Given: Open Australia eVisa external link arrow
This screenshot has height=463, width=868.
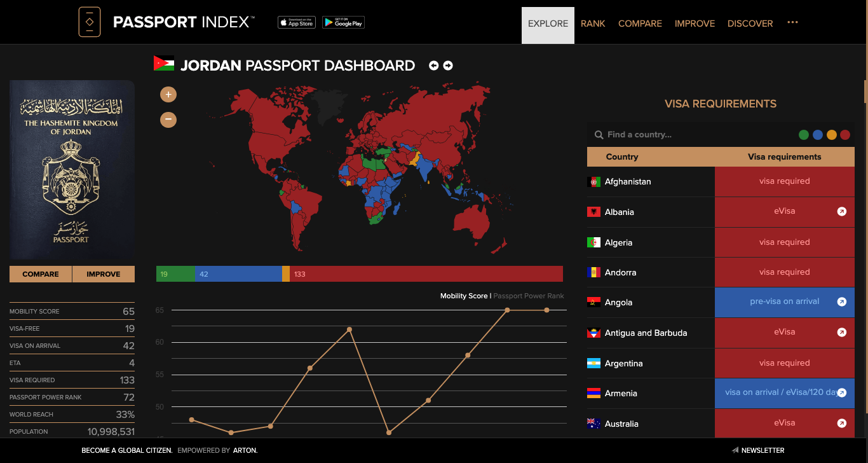Looking at the screenshot, I should pyautogui.click(x=842, y=423).
